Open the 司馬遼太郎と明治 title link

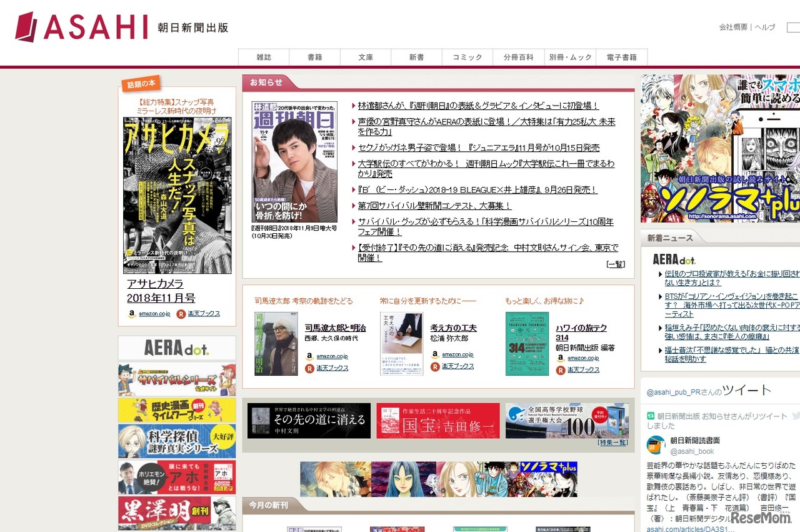click(x=336, y=328)
